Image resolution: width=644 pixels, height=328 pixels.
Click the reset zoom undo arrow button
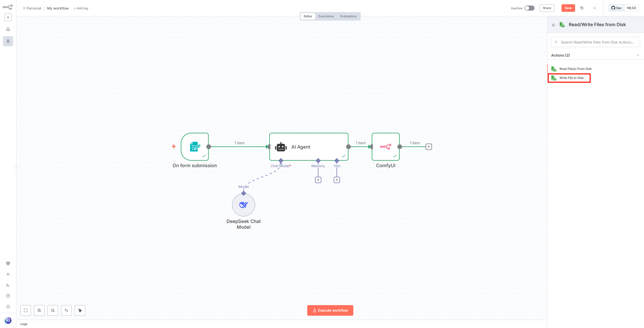click(x=66, y=310)
